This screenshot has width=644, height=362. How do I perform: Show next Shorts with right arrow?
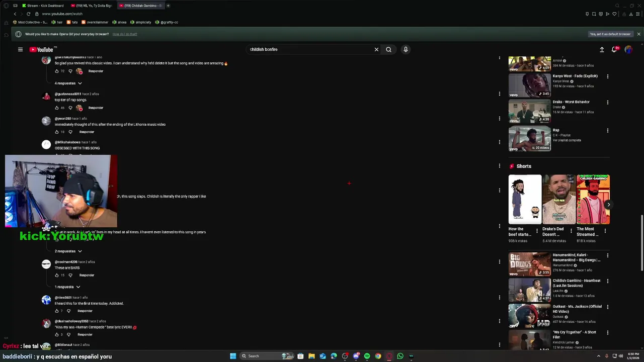point(608,205)
